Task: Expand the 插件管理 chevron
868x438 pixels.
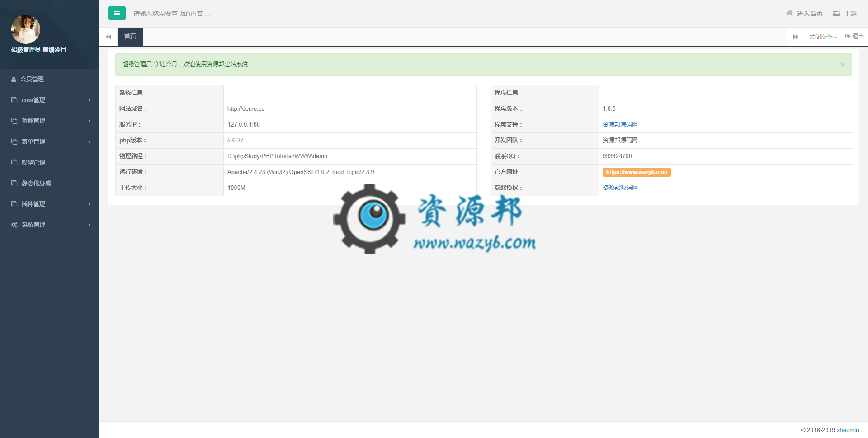Action: (x=90, y=204)
